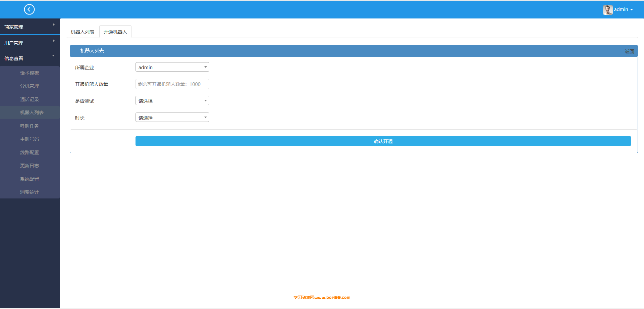This screenshot has width=644, height=309.
Task: Open 更新日志 in sidebar
Action: (x=30, y=166)
